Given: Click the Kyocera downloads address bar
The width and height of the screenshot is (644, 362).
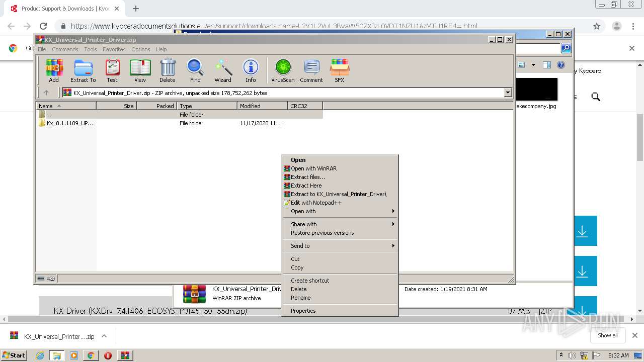Looking at the screenshot, I should pos(322,26).
